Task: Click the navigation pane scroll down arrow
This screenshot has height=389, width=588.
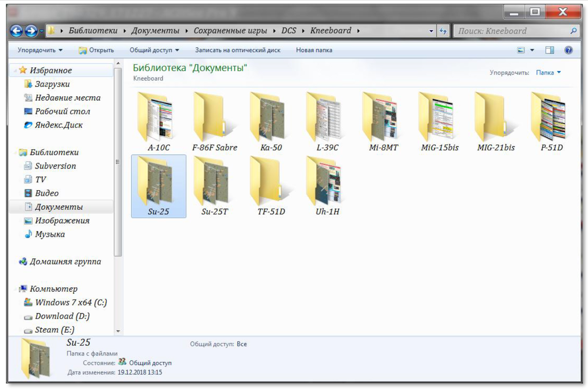Action: click(118, 331)
